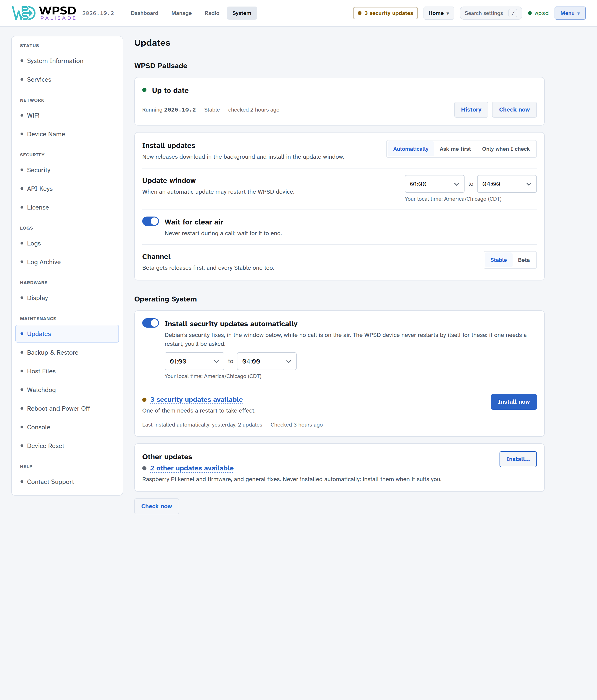Open Console page

67,427
